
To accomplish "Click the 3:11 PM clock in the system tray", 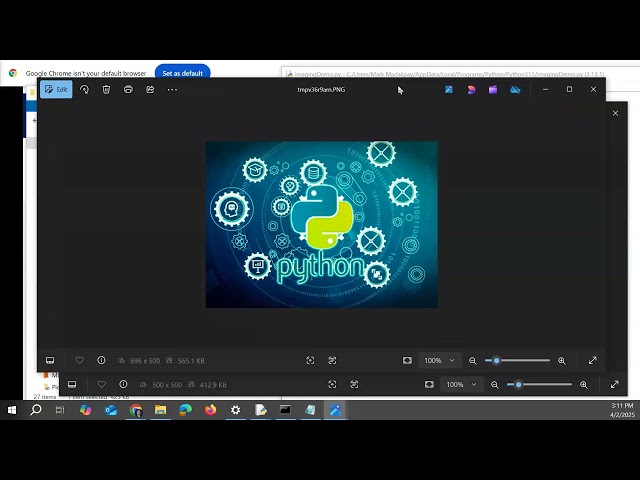I will (622, 406).
